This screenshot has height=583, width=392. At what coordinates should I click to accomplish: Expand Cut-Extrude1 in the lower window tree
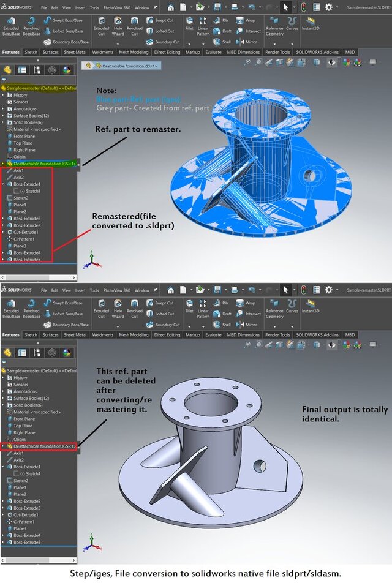(x=3, y=515)
